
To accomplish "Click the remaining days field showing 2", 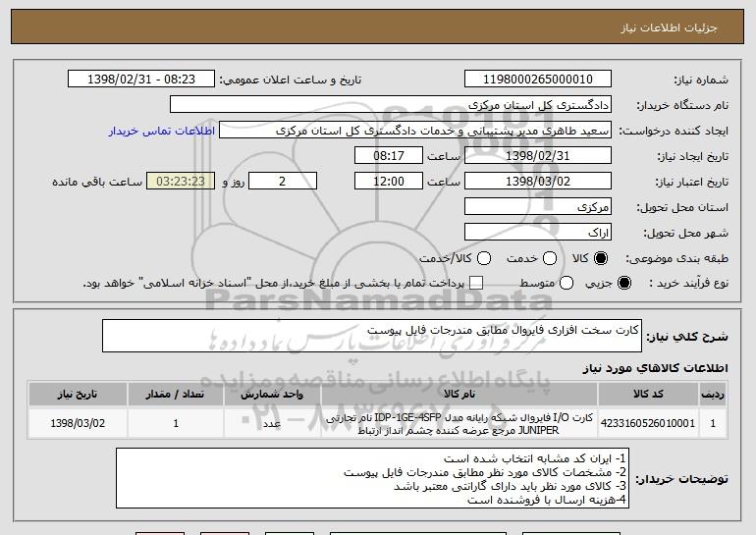I will coord(283,182).
